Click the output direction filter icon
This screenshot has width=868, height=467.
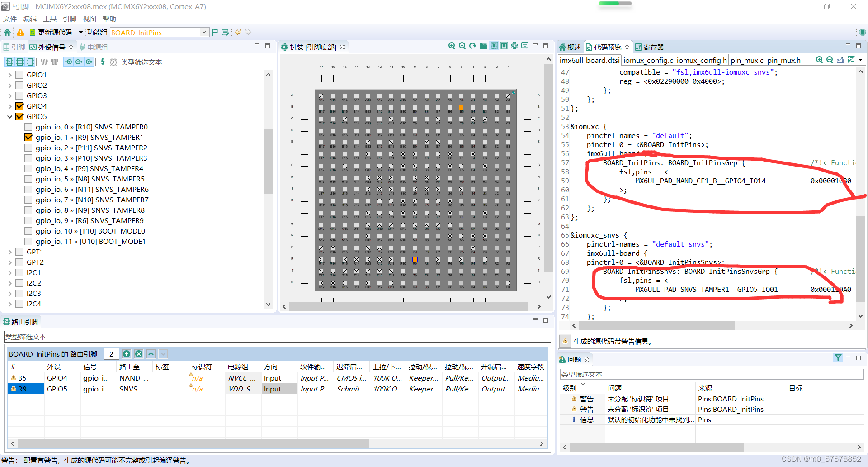(79, 62)
